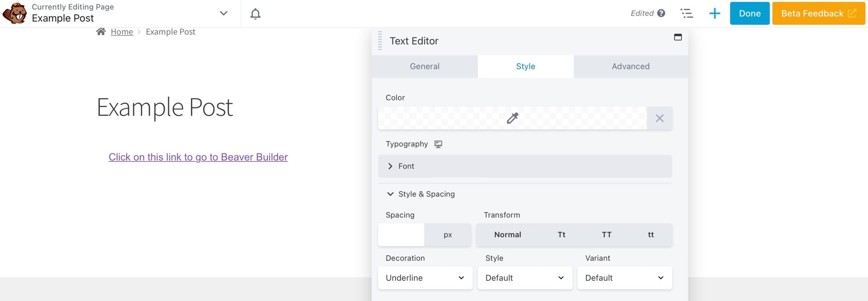Image resolution: width=868 pixels, height=301 pixels.
Task: Click the plus icon to add content
Action: click(714, 14)
